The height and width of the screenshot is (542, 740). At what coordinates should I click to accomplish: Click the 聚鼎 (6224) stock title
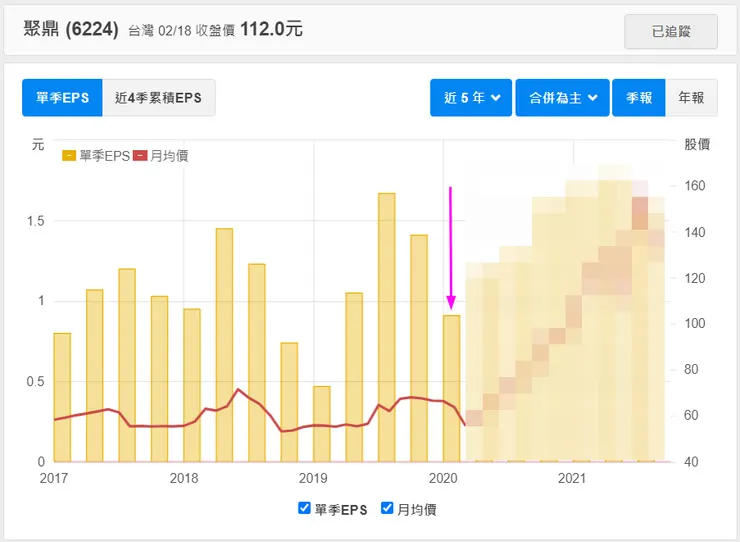pos(71,29)
